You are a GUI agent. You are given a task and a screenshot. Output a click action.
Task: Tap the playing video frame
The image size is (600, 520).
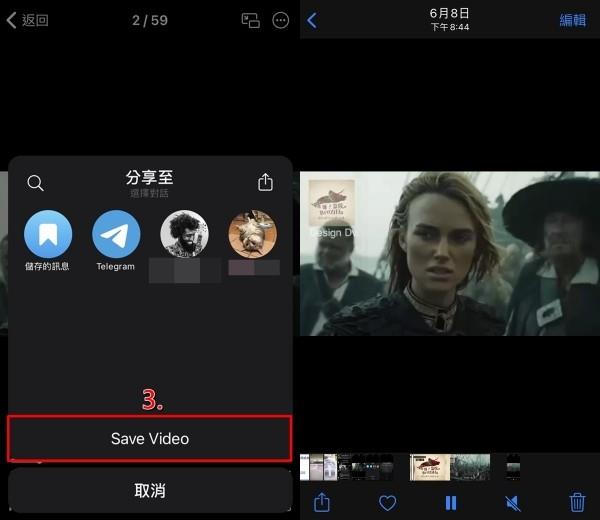(450, 253)
